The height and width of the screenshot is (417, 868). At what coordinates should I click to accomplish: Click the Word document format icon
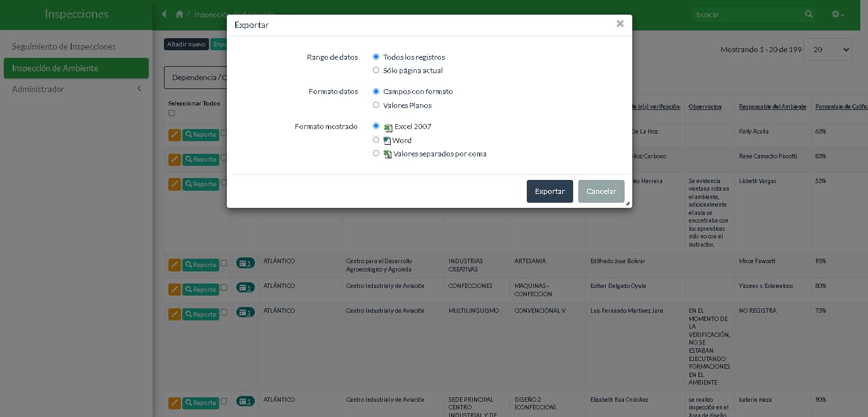387,140
